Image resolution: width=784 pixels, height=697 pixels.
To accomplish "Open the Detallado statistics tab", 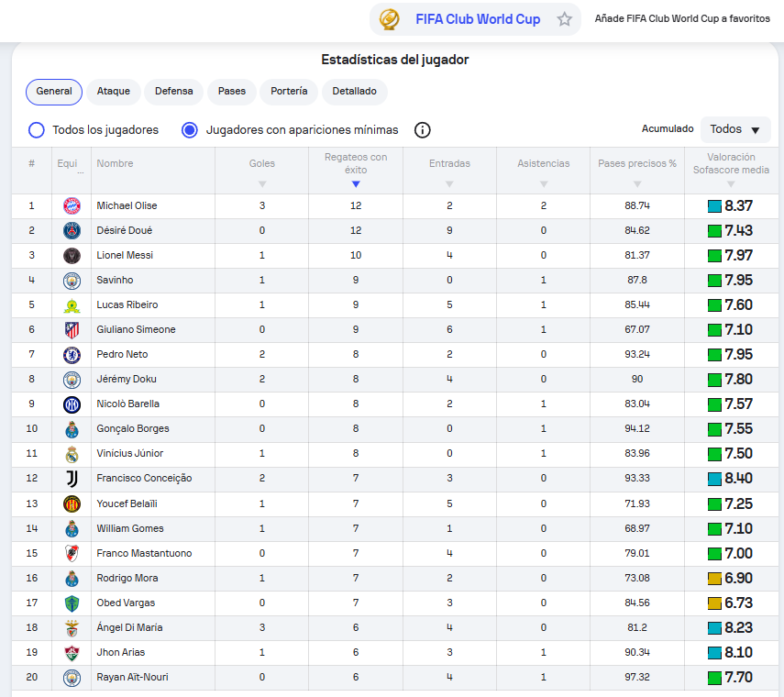I will tap(355, 92).
